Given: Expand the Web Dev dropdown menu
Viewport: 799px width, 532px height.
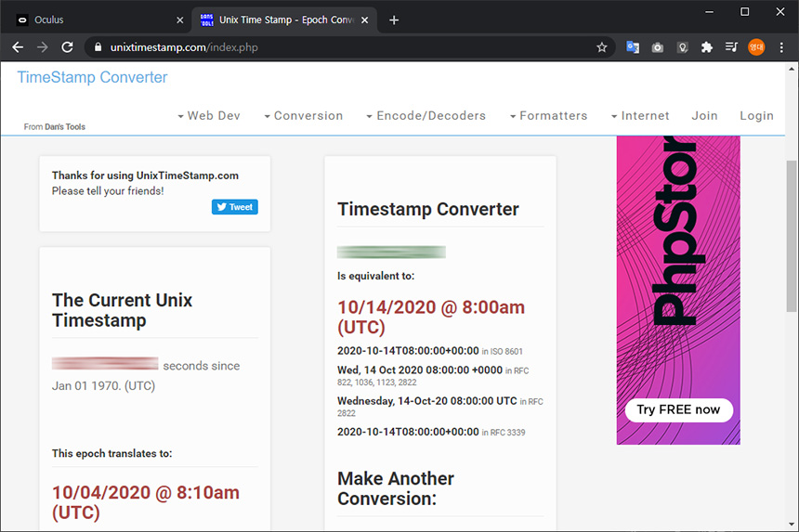Looking at the screenshot, I should (209, 115).
